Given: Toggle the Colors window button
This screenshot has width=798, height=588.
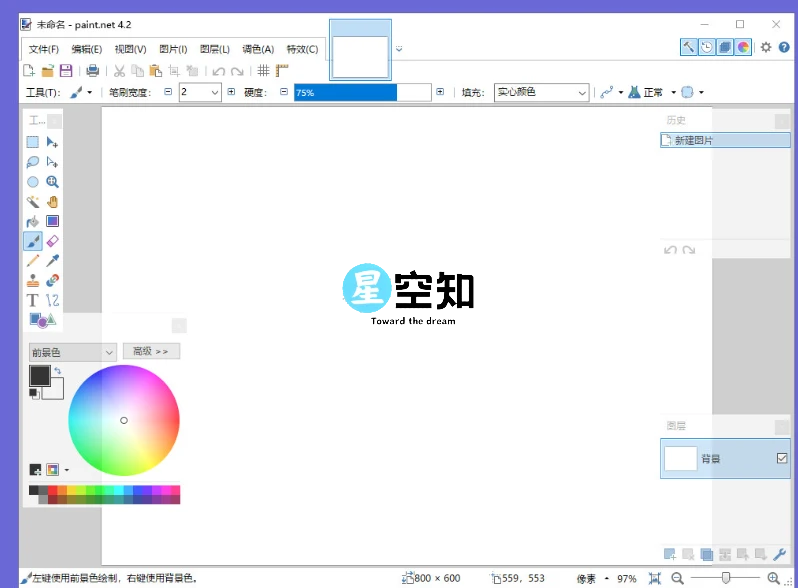Looking at the screenshot, I should point(743,47).
